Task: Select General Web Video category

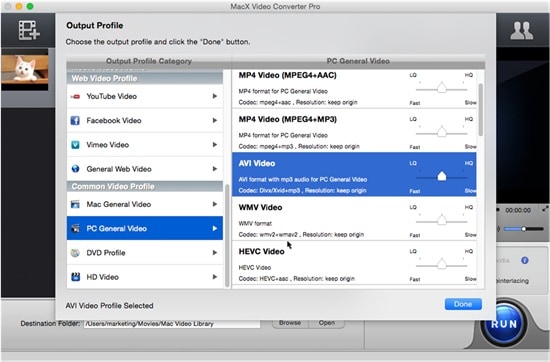Action: click(x=145, y=169)
